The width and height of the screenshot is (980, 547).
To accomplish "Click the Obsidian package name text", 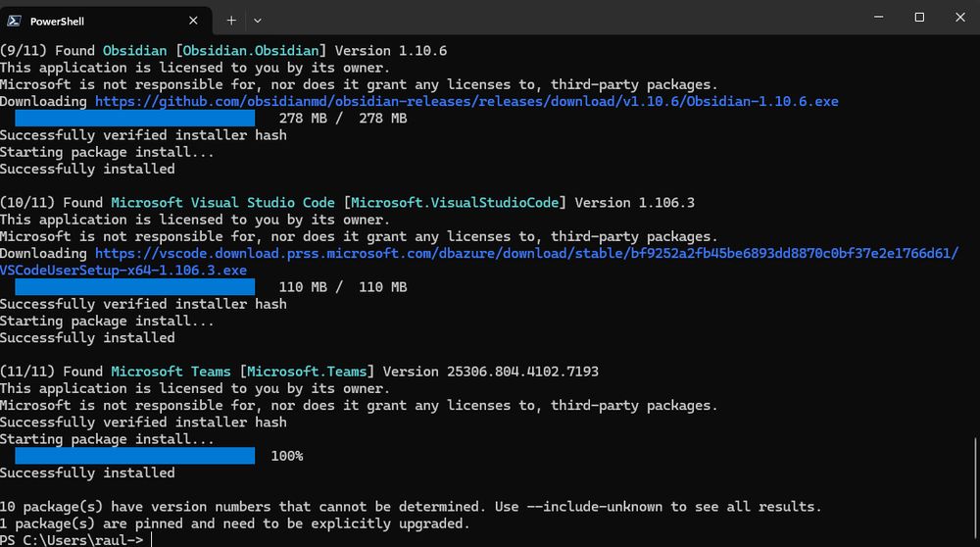I will pyautogui.click(x=135, y=51).
